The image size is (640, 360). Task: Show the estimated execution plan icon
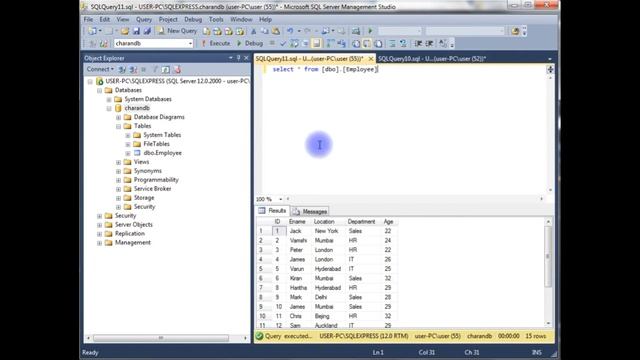tap(294, 43)
